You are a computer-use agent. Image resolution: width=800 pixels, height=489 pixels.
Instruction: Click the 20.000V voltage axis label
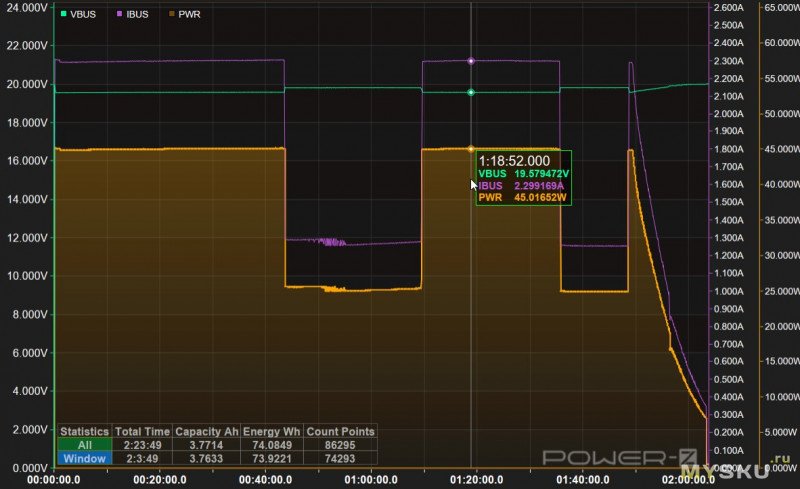27,84
